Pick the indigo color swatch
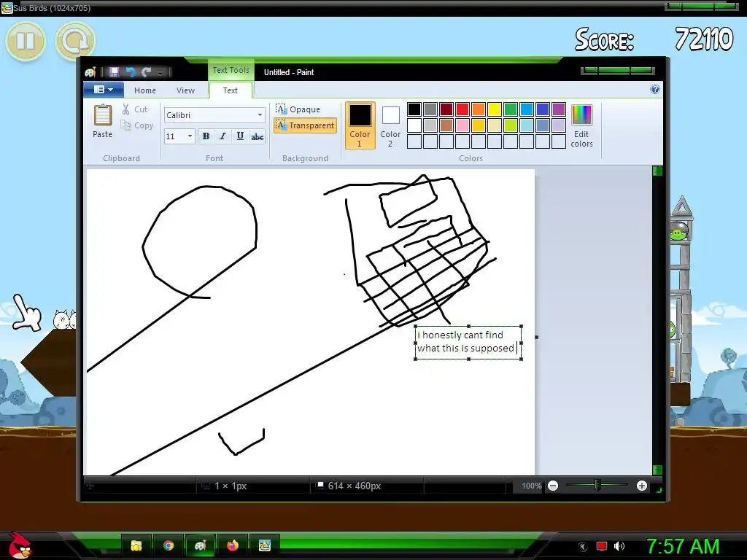 (543, 109)
